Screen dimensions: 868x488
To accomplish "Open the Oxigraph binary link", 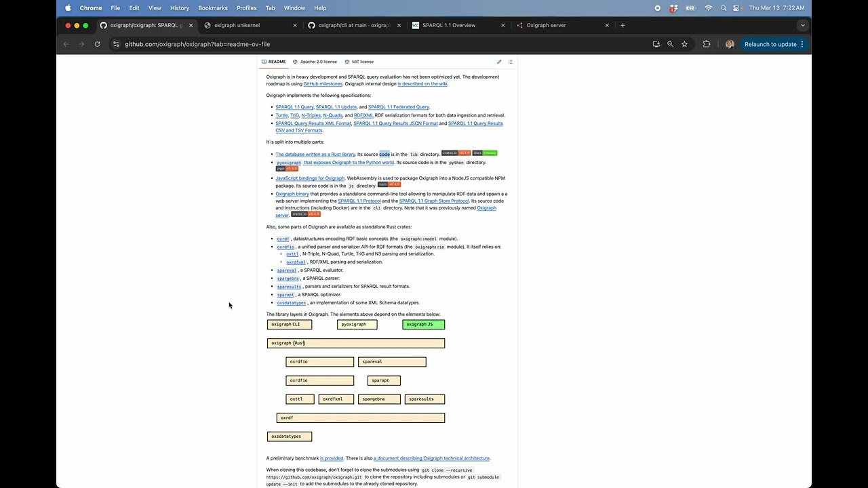I will click(292, 194).
